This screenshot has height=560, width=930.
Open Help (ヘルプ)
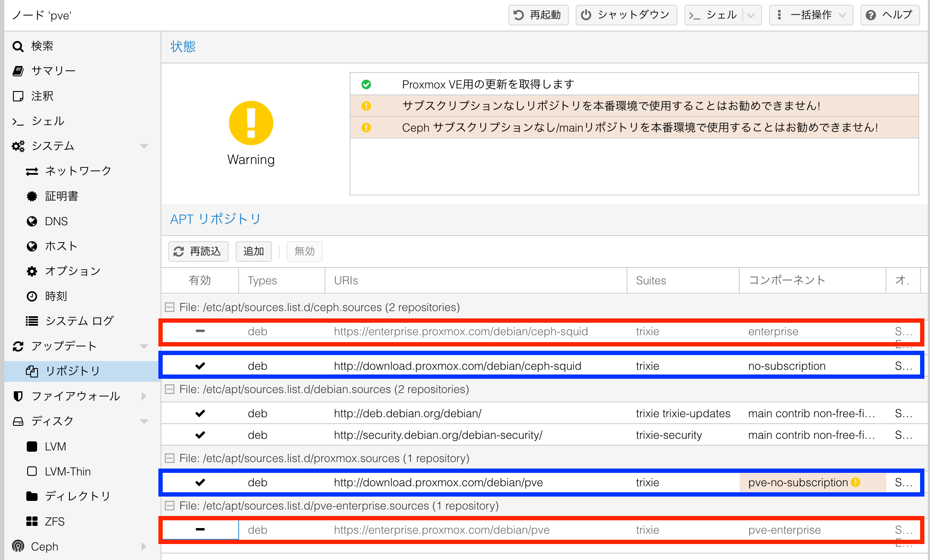tap(890, 15)
